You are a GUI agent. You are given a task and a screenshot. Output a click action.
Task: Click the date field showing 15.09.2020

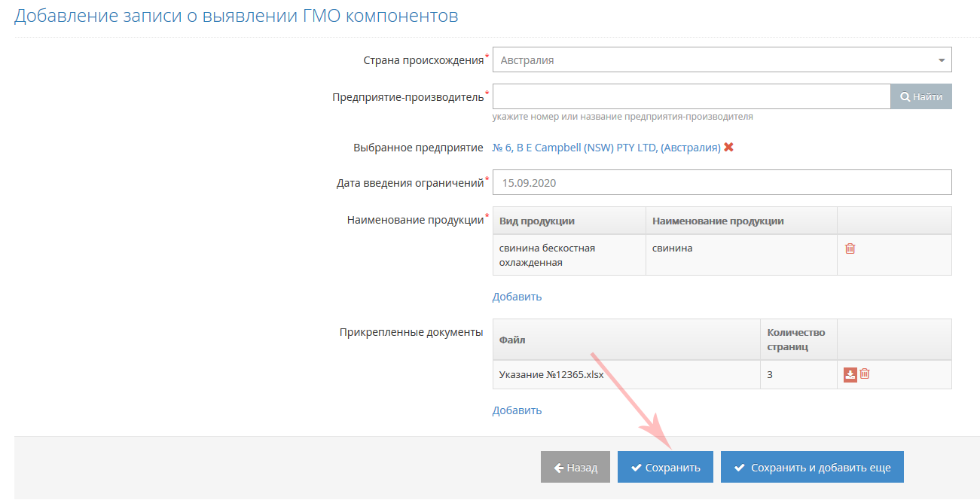pyautogui.click(x=721, y=182)
